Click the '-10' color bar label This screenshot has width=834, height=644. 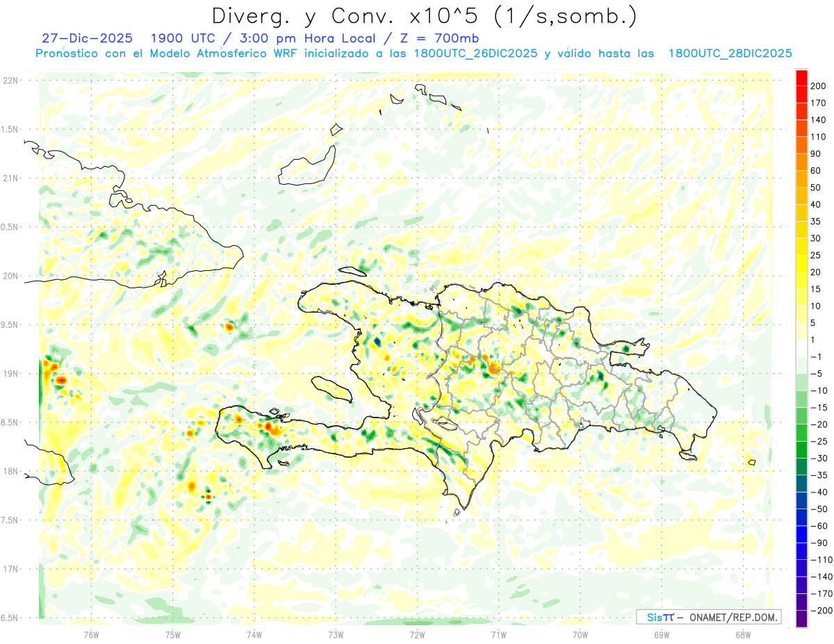click(x=820, y=390)
